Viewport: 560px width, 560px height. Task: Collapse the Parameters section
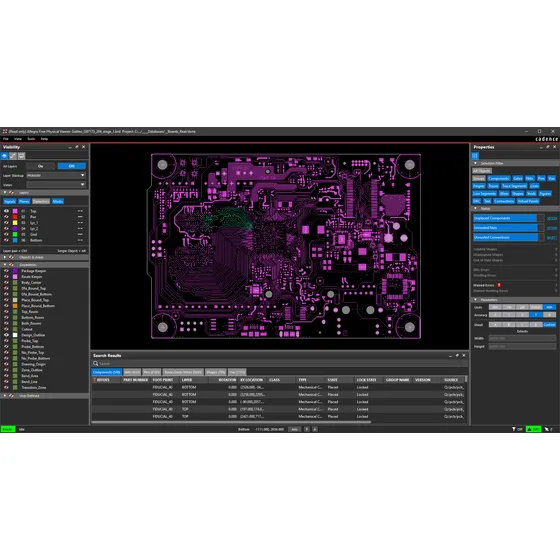(x=475, y=300)
